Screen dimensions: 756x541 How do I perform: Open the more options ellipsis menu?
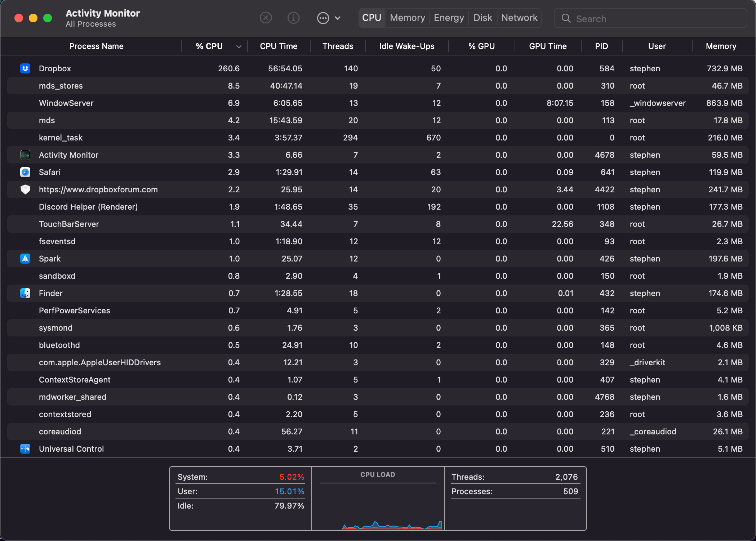tap(323, 18)
